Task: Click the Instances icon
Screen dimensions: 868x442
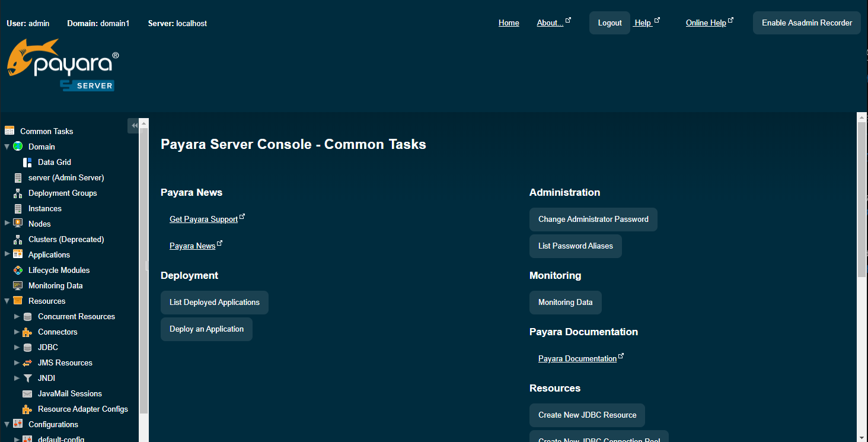Action: [18, 208]
